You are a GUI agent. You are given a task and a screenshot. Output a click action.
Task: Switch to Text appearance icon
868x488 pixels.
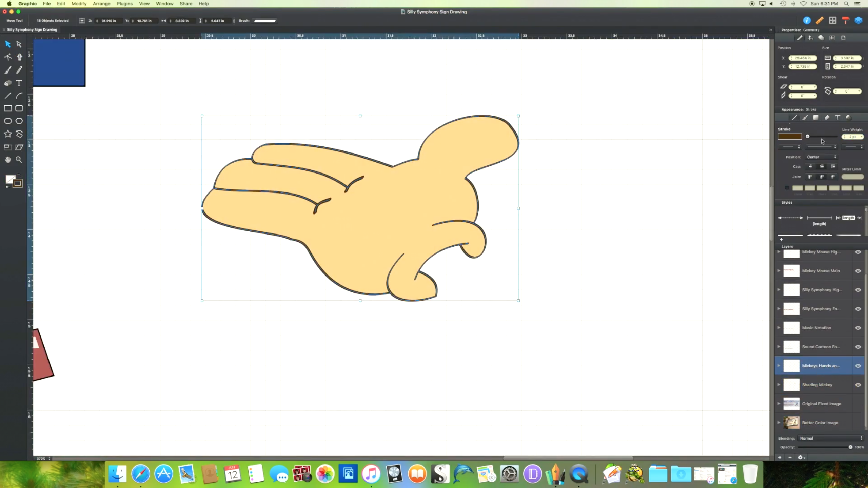coord(837,118)
